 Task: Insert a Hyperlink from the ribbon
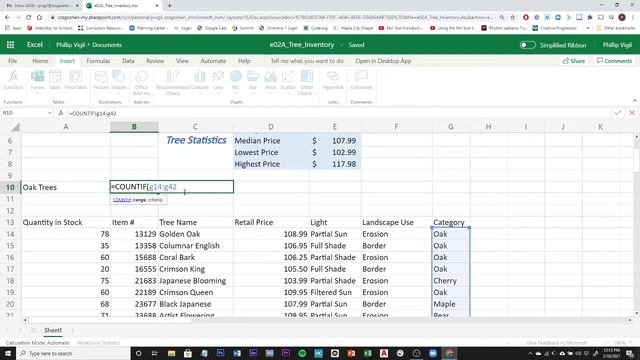(x=333, y=80)
